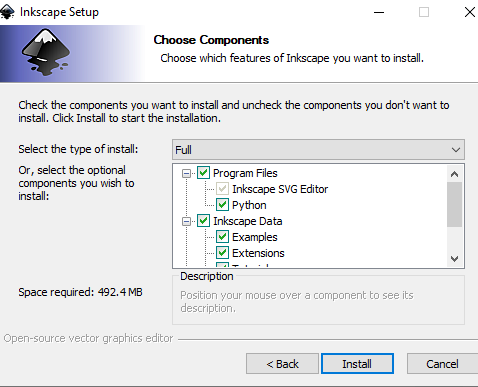Uncheck the Inkscape Data checkbox
Image resolution: width=478 pixels, height=387 pixels.
[x=203, y=221]
